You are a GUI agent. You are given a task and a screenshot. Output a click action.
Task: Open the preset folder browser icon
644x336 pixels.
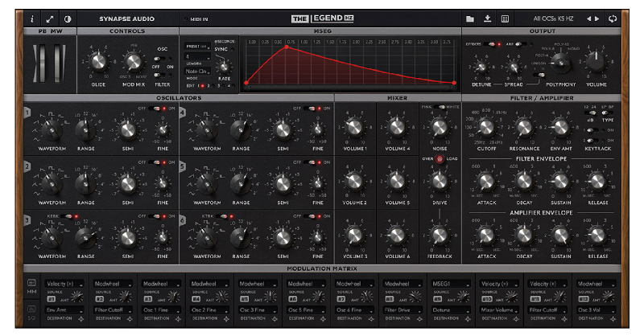[x=470, y=18]
